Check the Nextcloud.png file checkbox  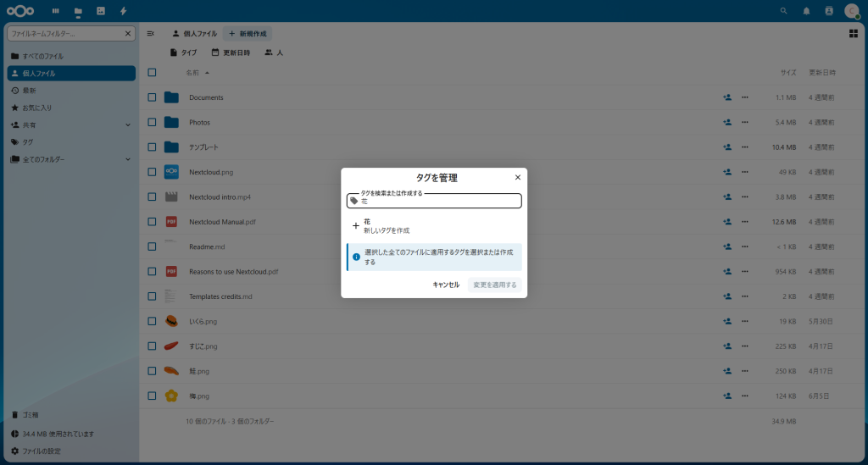[152, 172]
